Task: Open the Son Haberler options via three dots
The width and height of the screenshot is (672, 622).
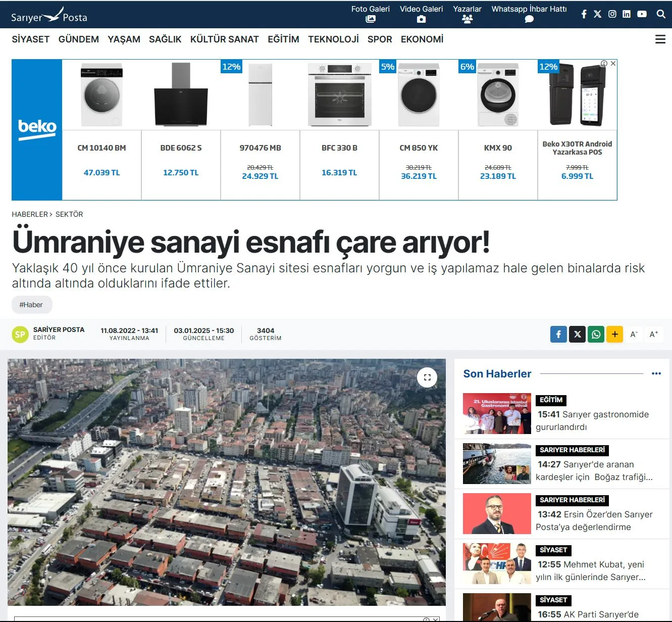Action: 656,373
